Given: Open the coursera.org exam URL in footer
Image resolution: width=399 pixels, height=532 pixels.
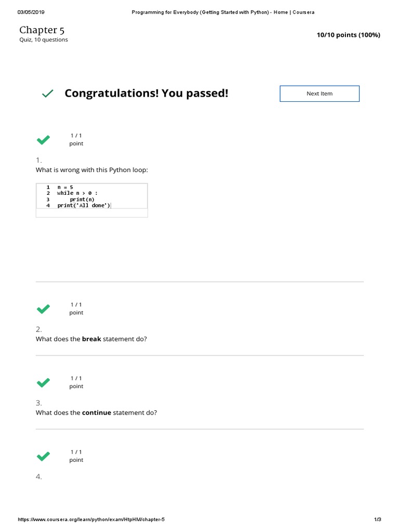Looking at the screenshot, I should click(91, 520).
